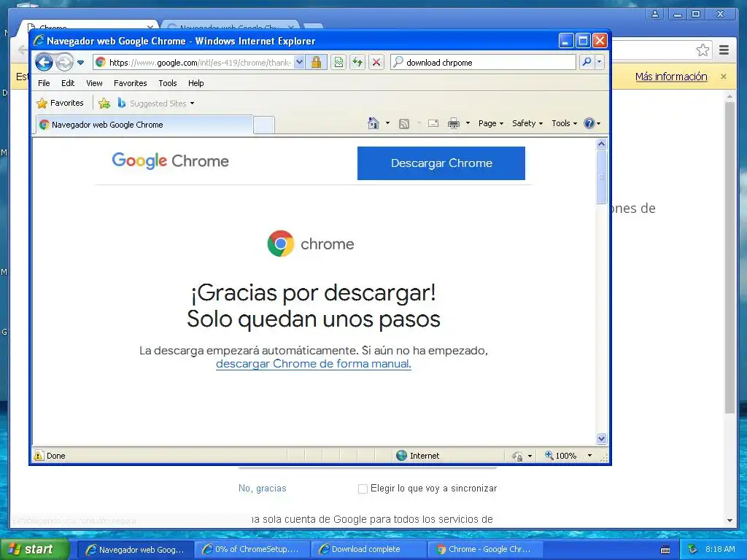747x560 pixels.
Task: Click the Help question mark icon
Action: pos(589,123)
